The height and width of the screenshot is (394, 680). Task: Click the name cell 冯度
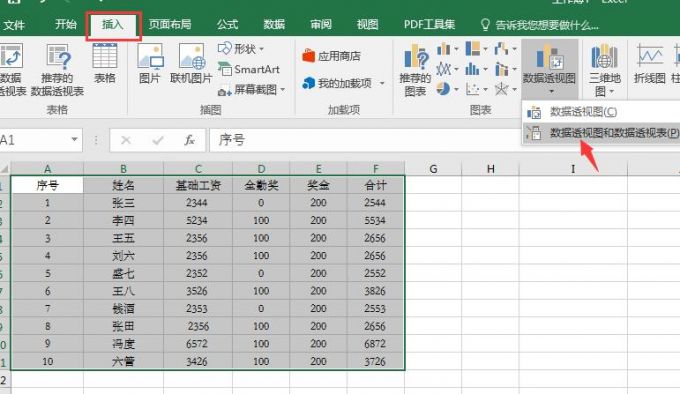124,344
